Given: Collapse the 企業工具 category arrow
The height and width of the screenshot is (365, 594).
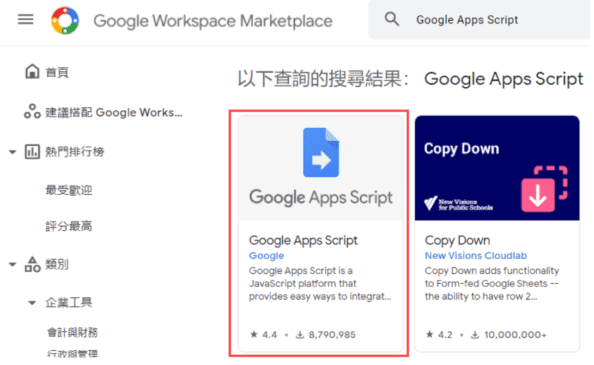Looking at the screenshot, I should pos(32,303).
